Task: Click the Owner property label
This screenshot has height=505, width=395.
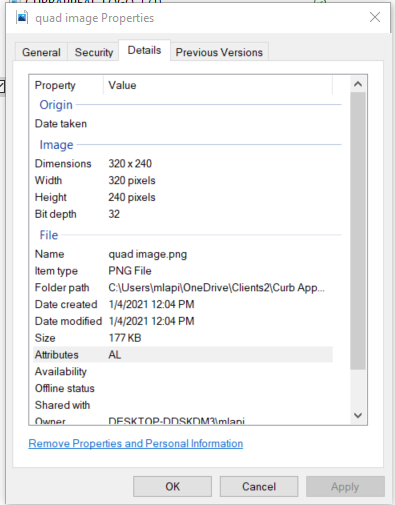Action: point(50,421)
